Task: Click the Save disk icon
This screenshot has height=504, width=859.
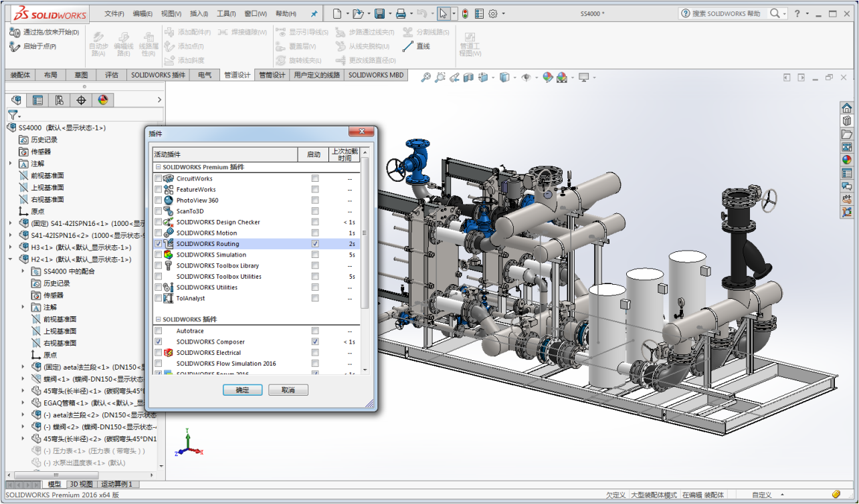Action: [x=379, y=13]
